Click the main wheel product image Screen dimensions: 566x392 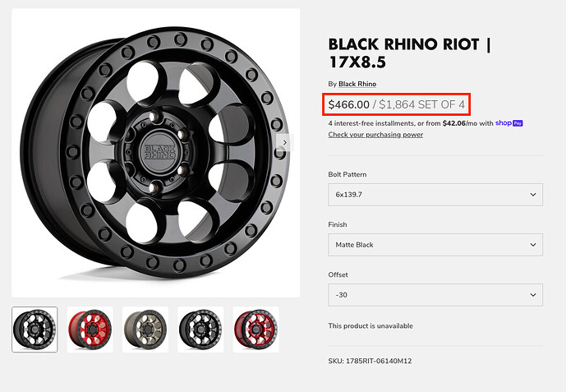(x=155, y=153)
